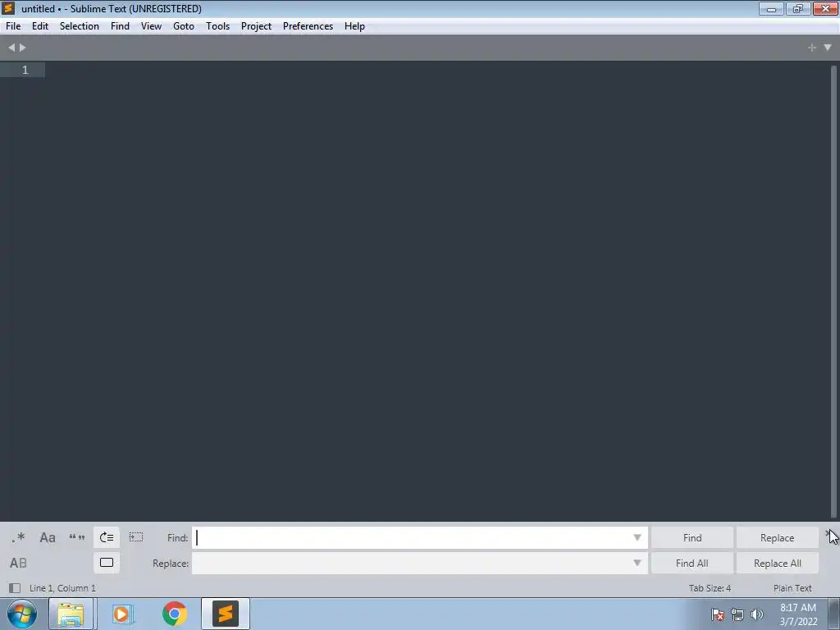This screenshot has height=630, width=840.
Task: Click line number 1 in gutter
Action: 25,71
